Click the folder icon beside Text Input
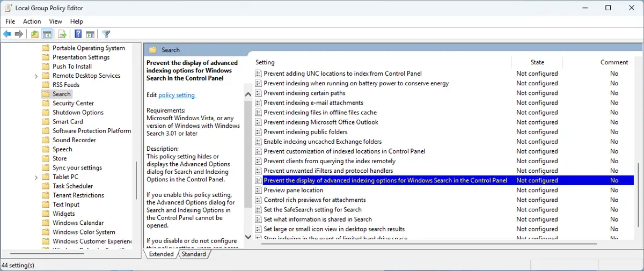644x271 pixels. coord(46,204)
